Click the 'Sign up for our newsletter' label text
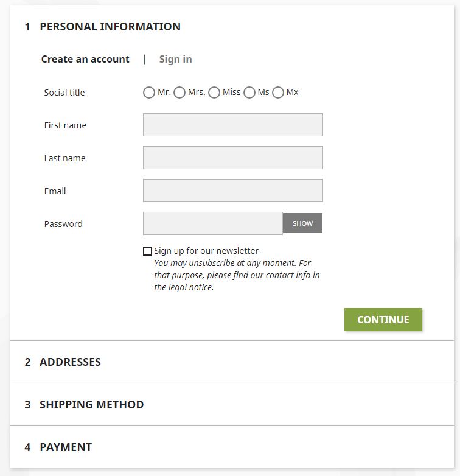Image resolution: width=460 pixels, height=476 pixels. coord(206,251)
